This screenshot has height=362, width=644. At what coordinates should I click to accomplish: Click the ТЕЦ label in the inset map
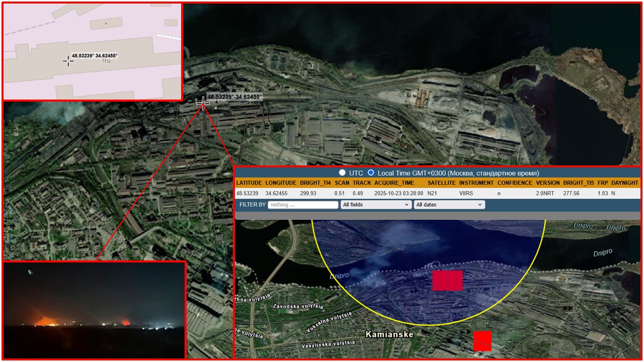[106, 61]
